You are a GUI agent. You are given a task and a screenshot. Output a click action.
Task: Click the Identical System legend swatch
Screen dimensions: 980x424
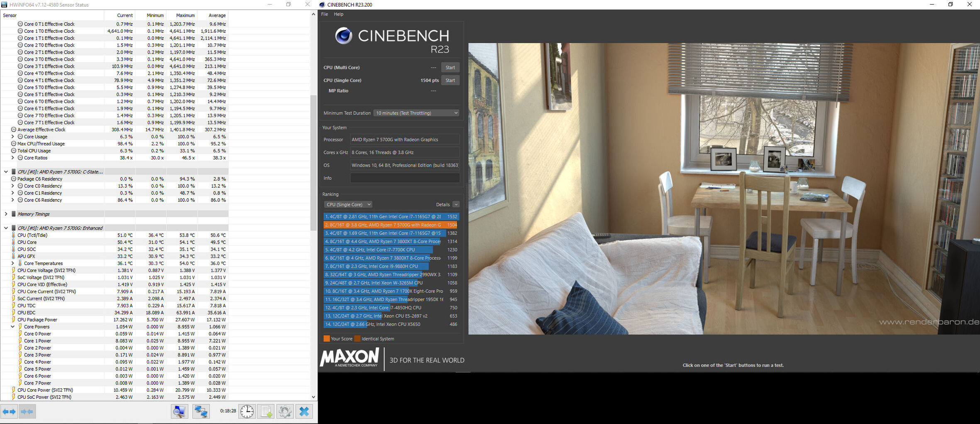[x=357, y=339]
